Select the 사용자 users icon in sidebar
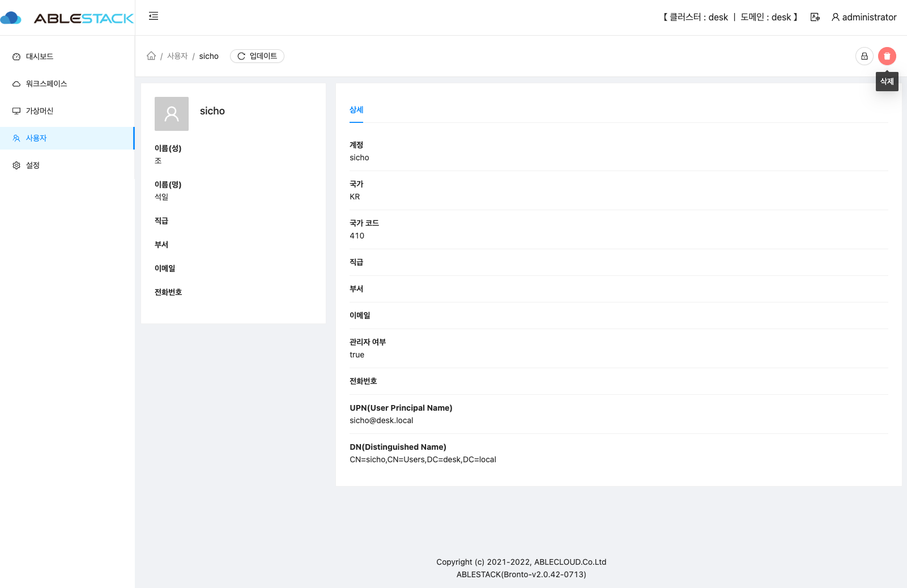The width and height of the screenshot is (907, 588). click(16, 138)
